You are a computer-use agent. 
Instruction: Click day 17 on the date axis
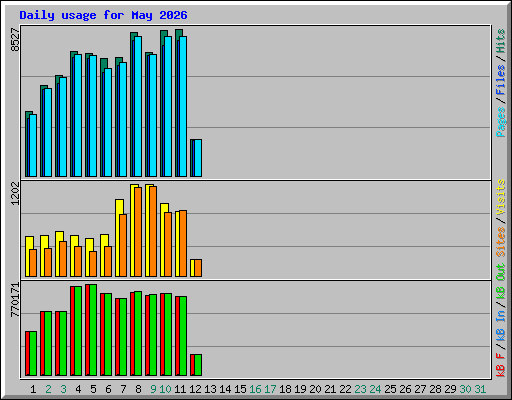270,389
